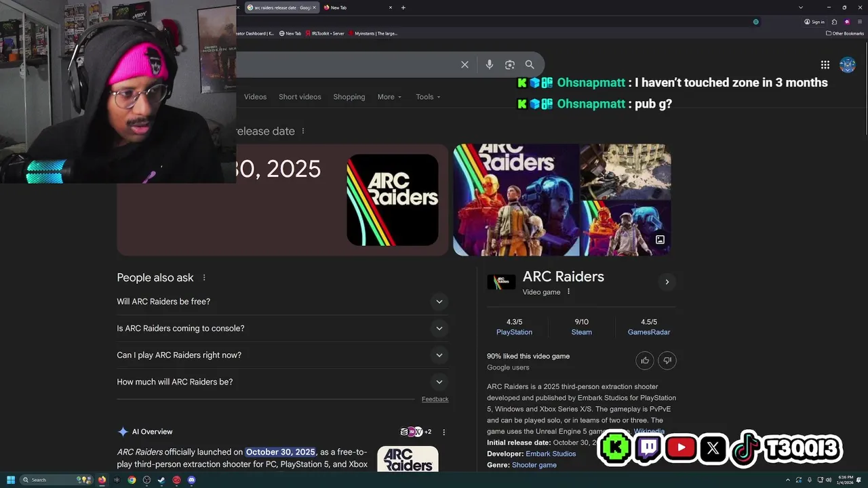
Task: Open the Google search text field
Action: [346, 64]
